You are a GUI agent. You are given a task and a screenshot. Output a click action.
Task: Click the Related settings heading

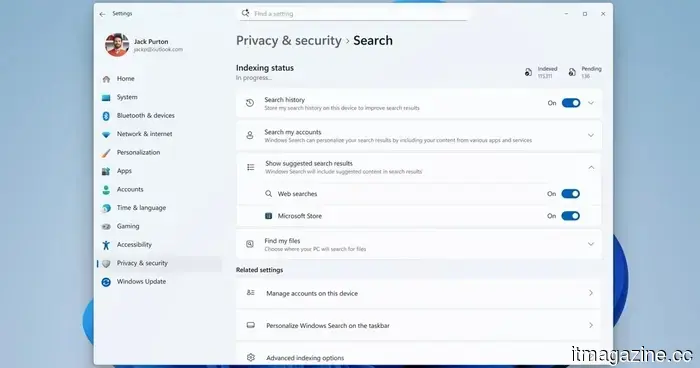tap(259, 270)
